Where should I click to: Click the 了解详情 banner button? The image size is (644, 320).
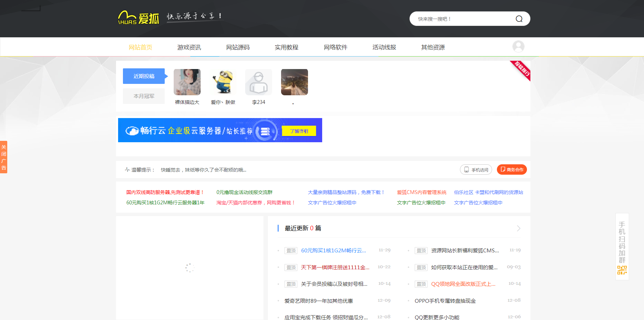pyautogui.click(x=299, y=131)
